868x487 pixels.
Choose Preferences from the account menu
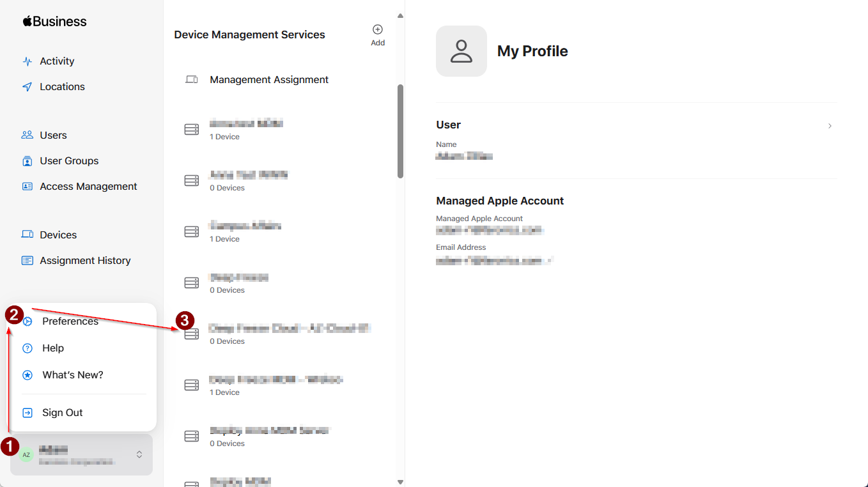[x=70, y=321]
